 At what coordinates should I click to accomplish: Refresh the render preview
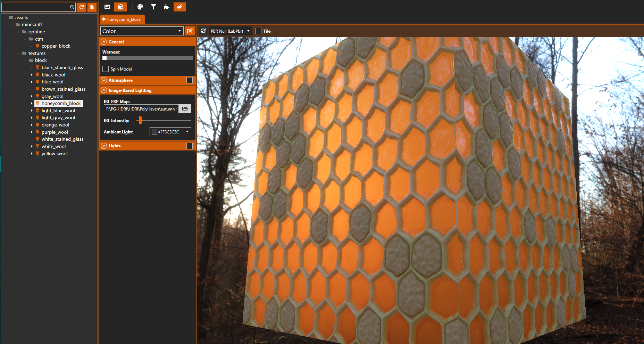click(x=203, y=31)
